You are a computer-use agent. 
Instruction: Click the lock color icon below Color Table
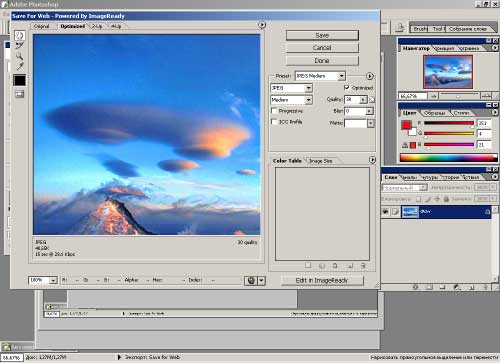(x=335, y=265)
